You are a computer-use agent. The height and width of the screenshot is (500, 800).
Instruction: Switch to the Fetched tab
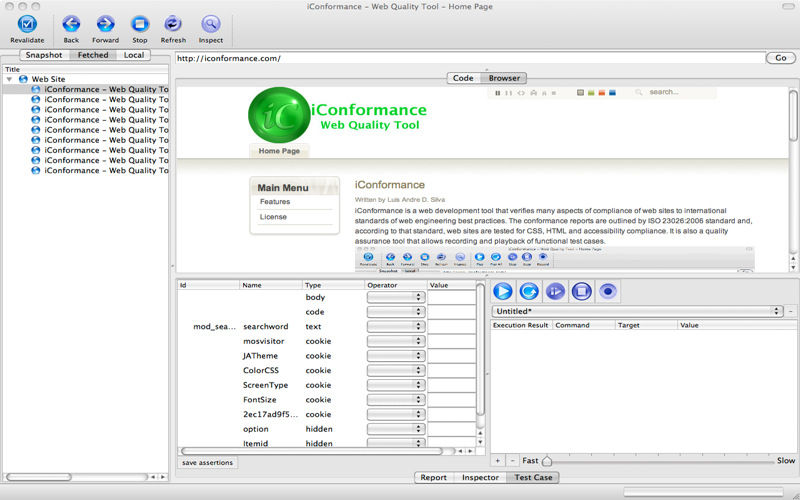pyautogui.click(x=93, y=55)
